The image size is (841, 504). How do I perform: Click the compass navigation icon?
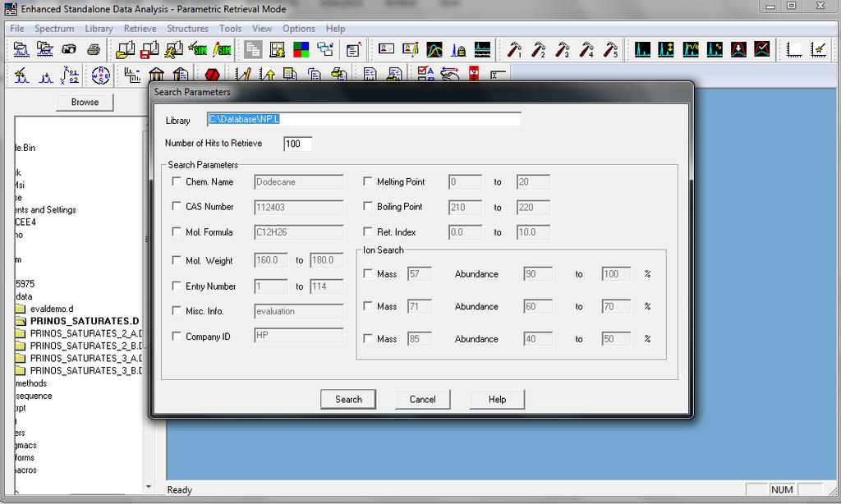100,75
